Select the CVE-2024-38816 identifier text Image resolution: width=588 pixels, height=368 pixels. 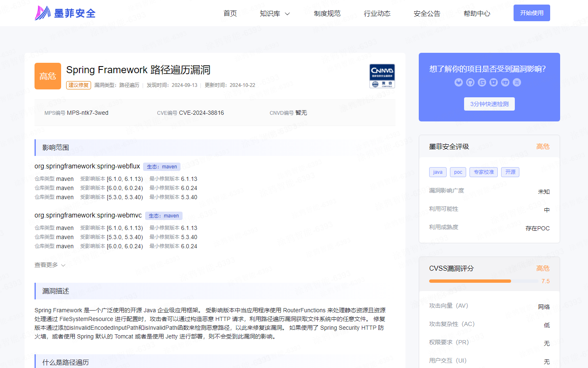click(x=201, y=112)
